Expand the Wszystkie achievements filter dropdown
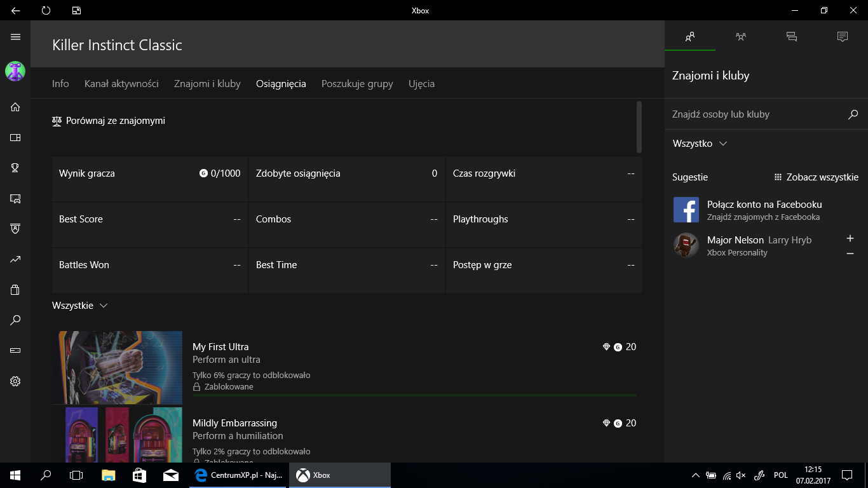Image resolution: width=868 pixels, height=488 pixels. pyautogui.click(x=80, y=306)
